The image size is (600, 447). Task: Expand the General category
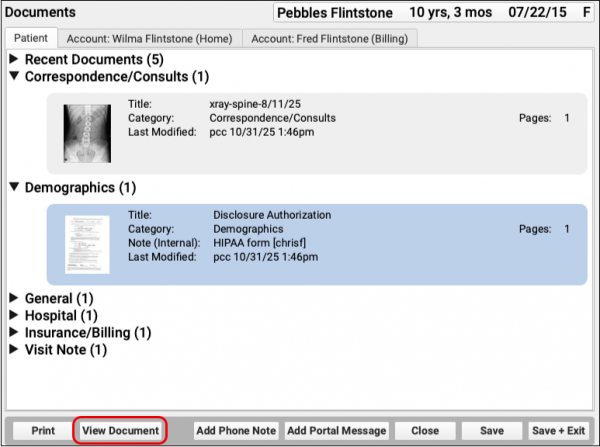point(15,298)
